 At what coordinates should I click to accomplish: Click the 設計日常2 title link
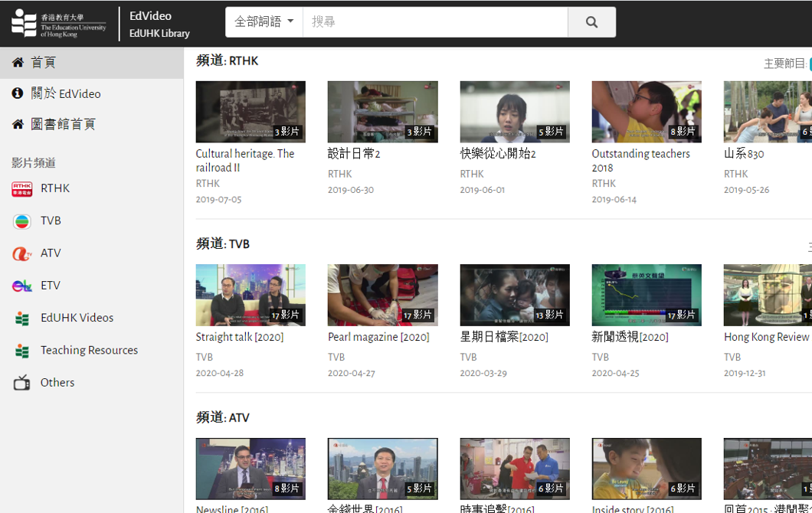pos(354,154)
